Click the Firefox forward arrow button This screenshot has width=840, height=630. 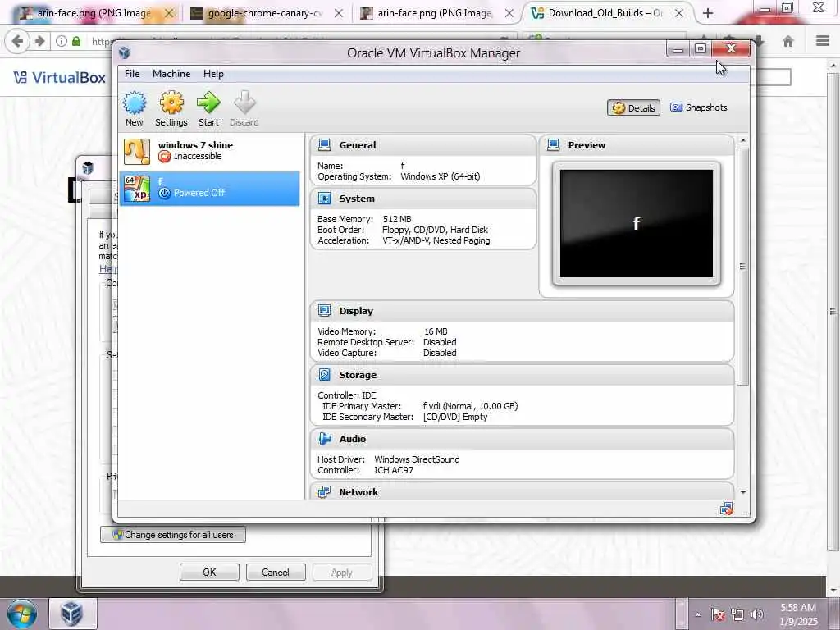tap(39, 41)
